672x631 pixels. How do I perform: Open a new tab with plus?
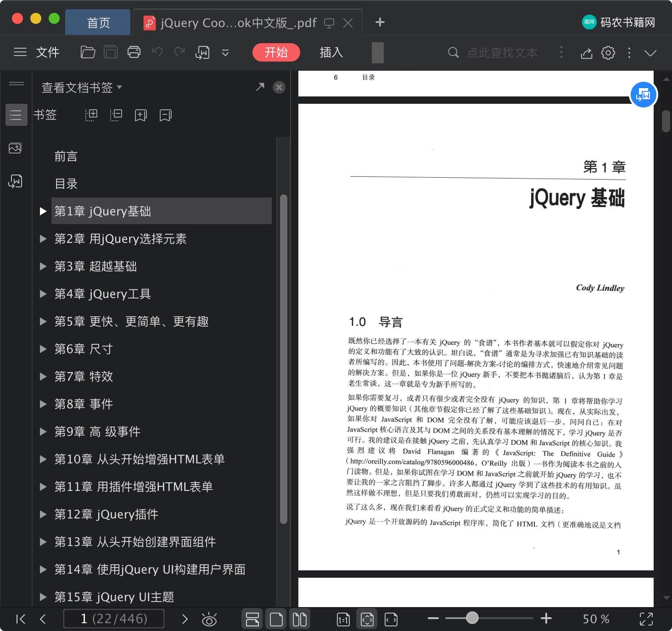(380, 22)
